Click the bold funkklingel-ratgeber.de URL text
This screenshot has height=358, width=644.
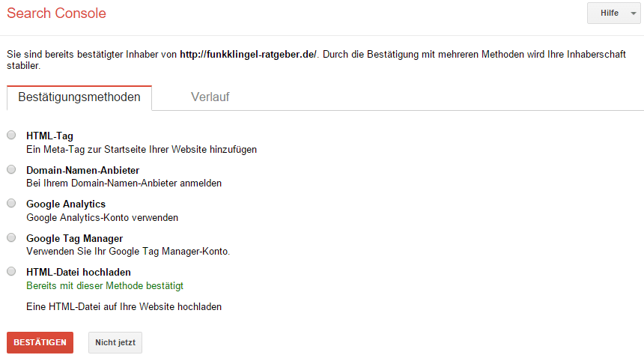pyautogui.click(x=248, y=54)
